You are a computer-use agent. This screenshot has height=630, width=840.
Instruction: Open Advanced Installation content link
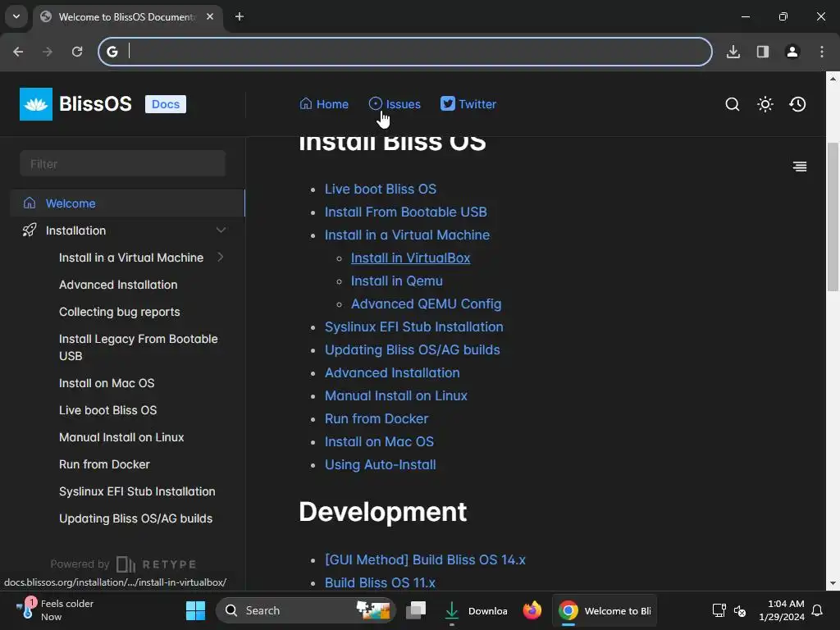pyautogui.click(x=392, y=373)
